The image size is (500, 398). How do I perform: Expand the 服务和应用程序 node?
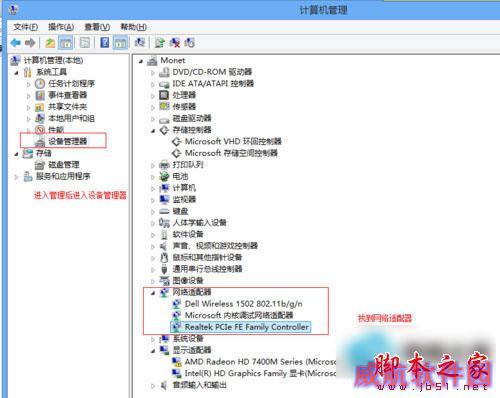(16, 177)
